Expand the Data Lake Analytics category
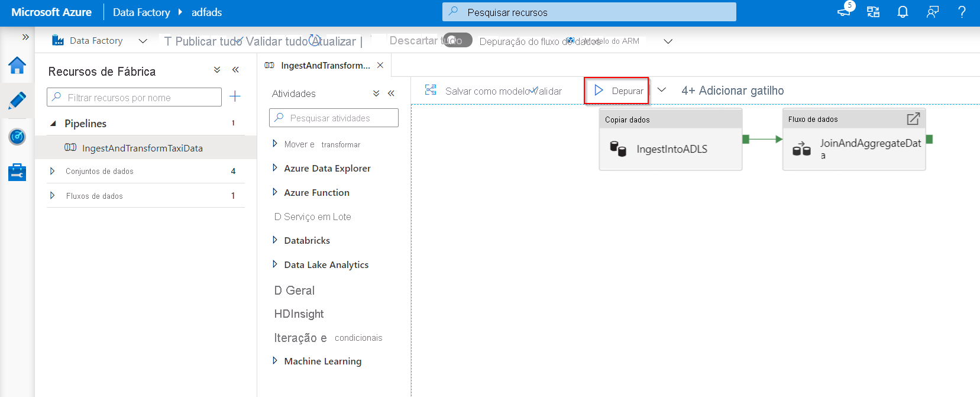This screenshot has height=397, width=980. coord(274,264)
